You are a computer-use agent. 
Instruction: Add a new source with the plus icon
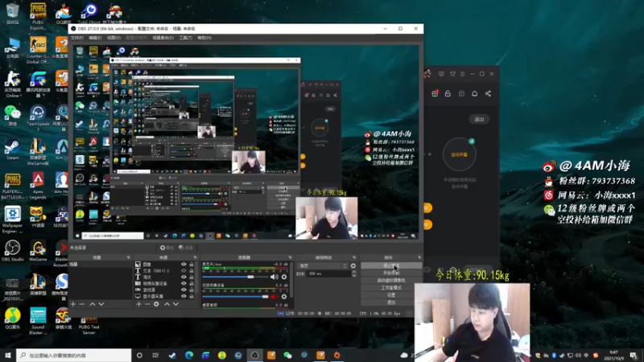(138, 304)
